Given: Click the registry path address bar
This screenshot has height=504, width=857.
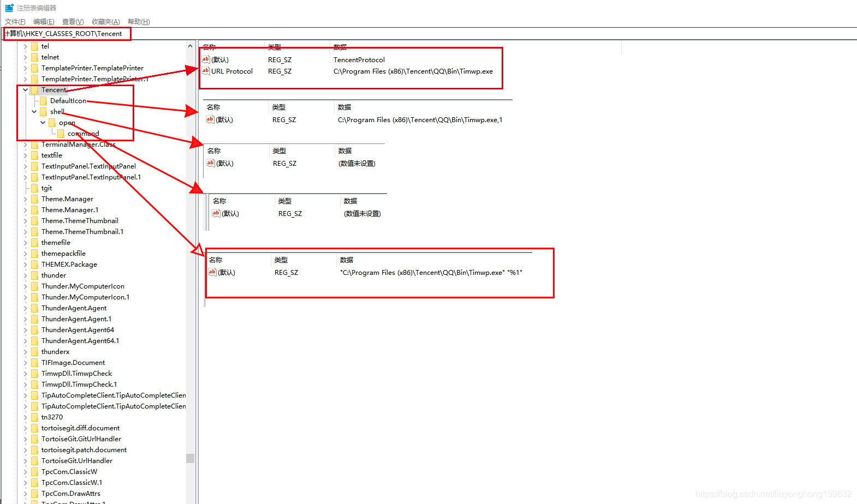Looking at the screenshot, I should [x=430, y=34].
